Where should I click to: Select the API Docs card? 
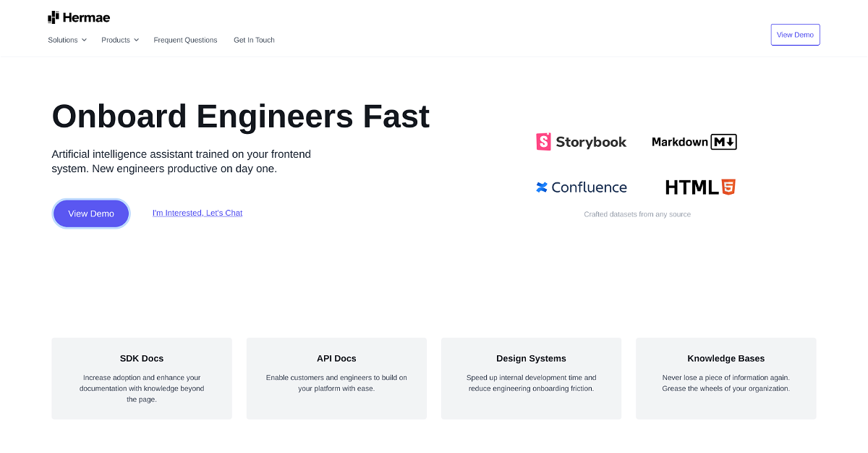tap(336, 378)
